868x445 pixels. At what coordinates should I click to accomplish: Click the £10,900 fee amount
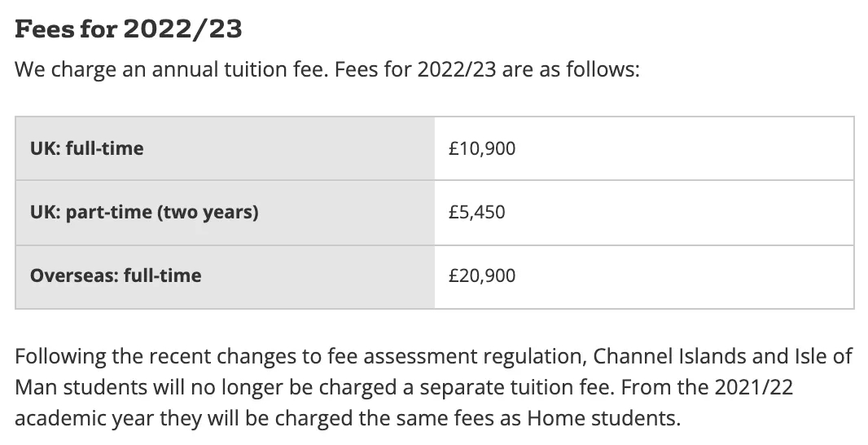(482, 148)
